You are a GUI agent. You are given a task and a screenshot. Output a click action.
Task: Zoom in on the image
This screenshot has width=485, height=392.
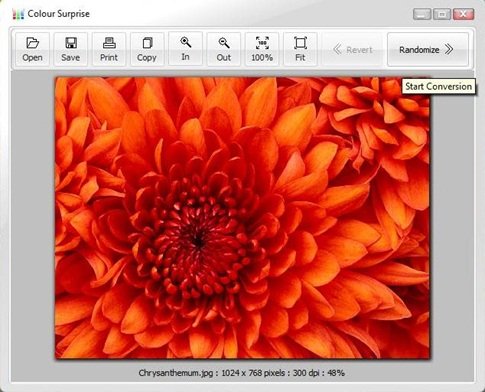[x=185, y=49]
